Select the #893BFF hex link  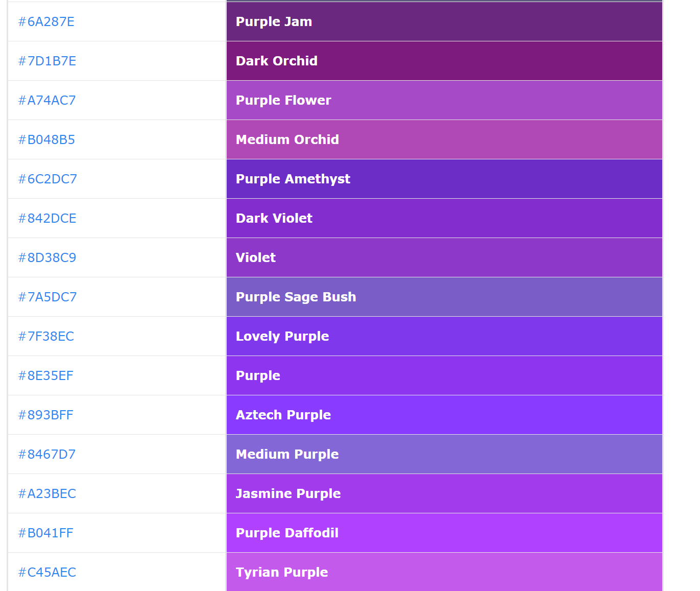[46, 415]
